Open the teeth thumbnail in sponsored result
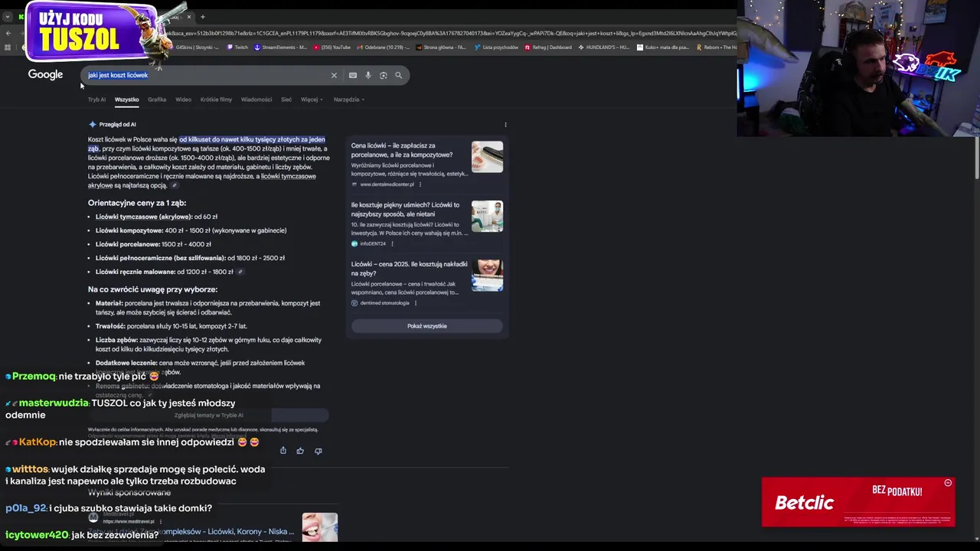This screenshot has height=551, width=980. tap(319, 527)
